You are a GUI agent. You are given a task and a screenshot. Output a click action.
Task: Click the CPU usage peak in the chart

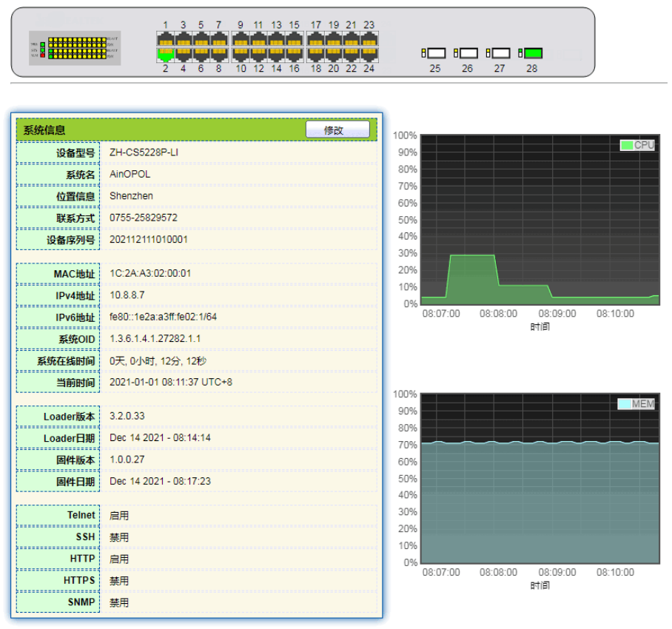tap(471, 256)
